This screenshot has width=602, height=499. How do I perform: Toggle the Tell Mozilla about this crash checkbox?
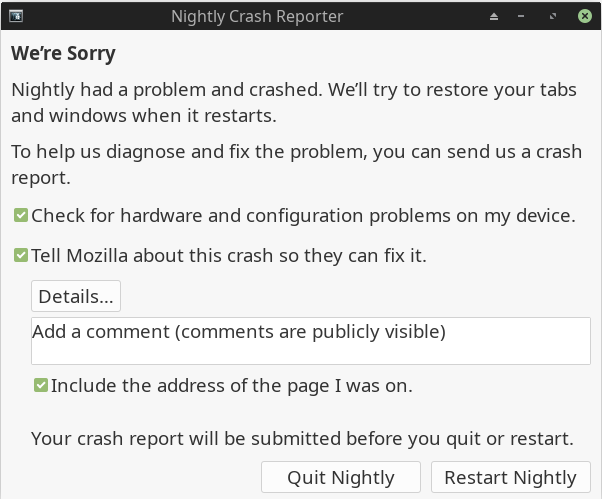click(21, 256)
